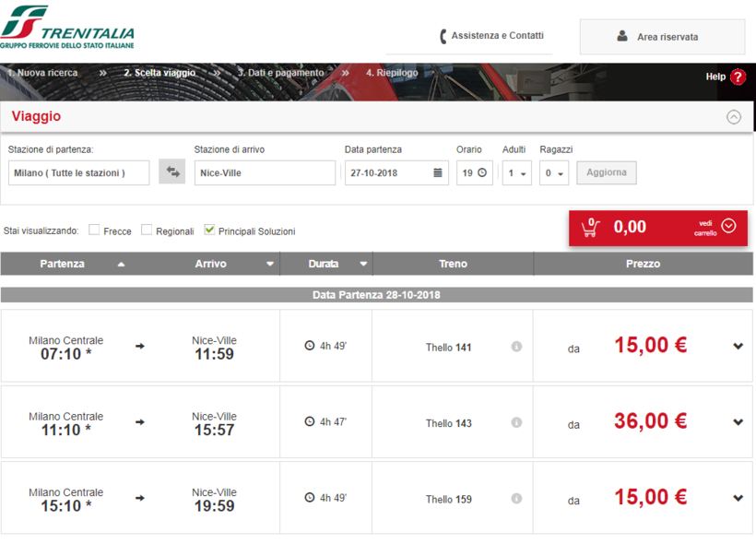Click the Stazione di arrivo field
756x544 pixels.
pyautogui.click(x=265, y=173)
